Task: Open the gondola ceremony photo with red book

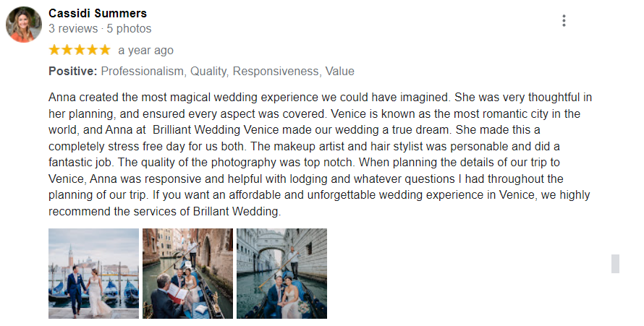Action: pyautogui.click(x=187, y=273)
